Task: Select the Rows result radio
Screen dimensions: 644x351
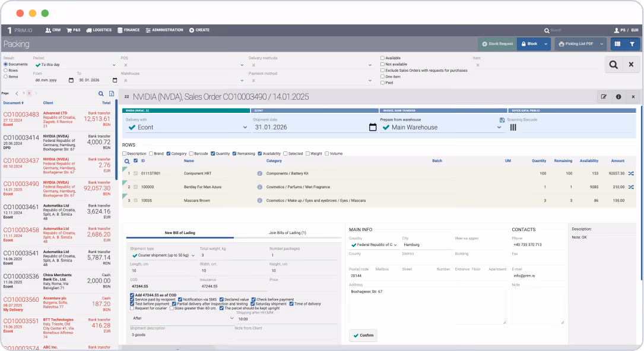Action: click(6, 70)
